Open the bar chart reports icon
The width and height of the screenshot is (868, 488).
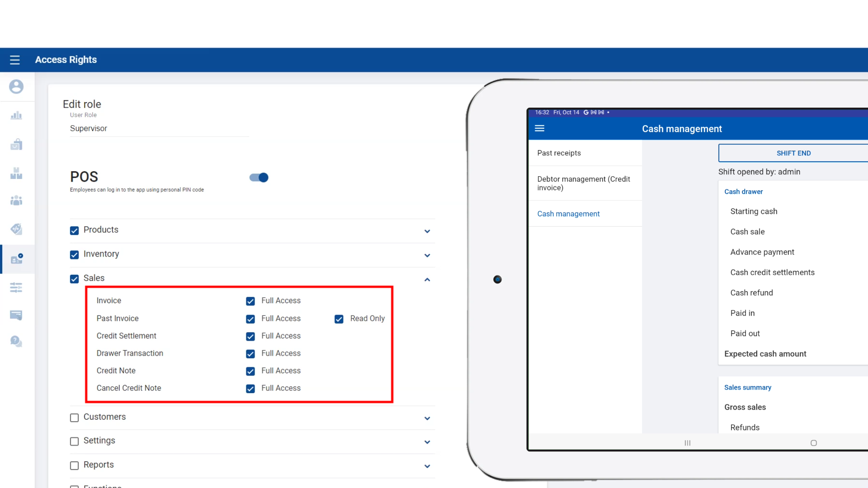click(x=16, y=115)
